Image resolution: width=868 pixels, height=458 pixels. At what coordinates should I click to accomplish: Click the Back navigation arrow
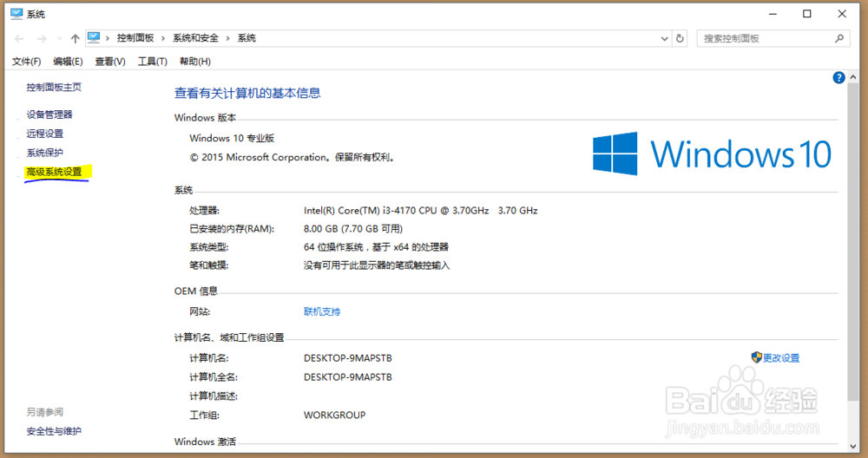tap(19, 39)
